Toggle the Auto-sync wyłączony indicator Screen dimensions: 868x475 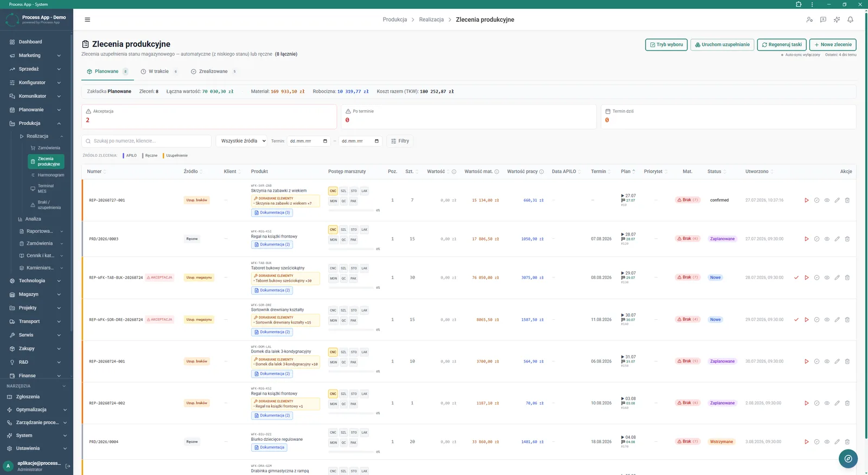pos(801,55)
